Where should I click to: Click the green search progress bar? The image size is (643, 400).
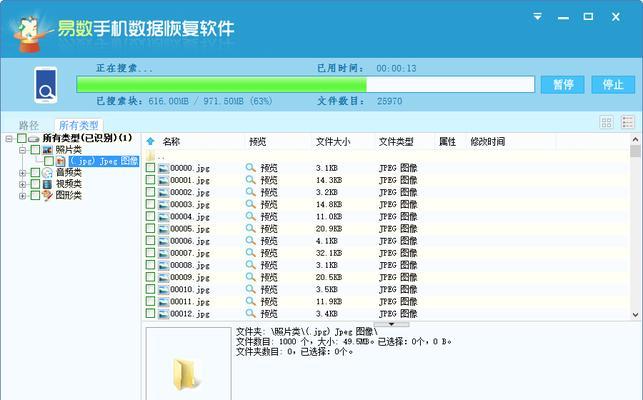(x=306, y=85)
